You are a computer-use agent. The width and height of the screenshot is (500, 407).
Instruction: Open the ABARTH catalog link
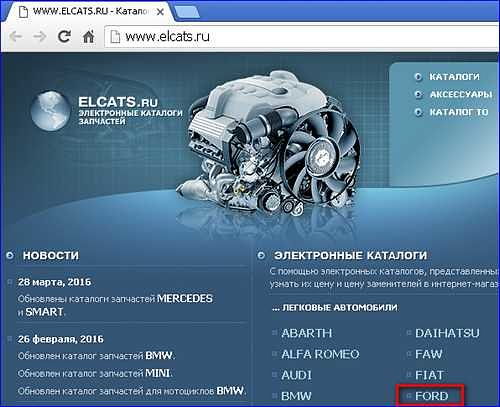(x=307, y=333)
